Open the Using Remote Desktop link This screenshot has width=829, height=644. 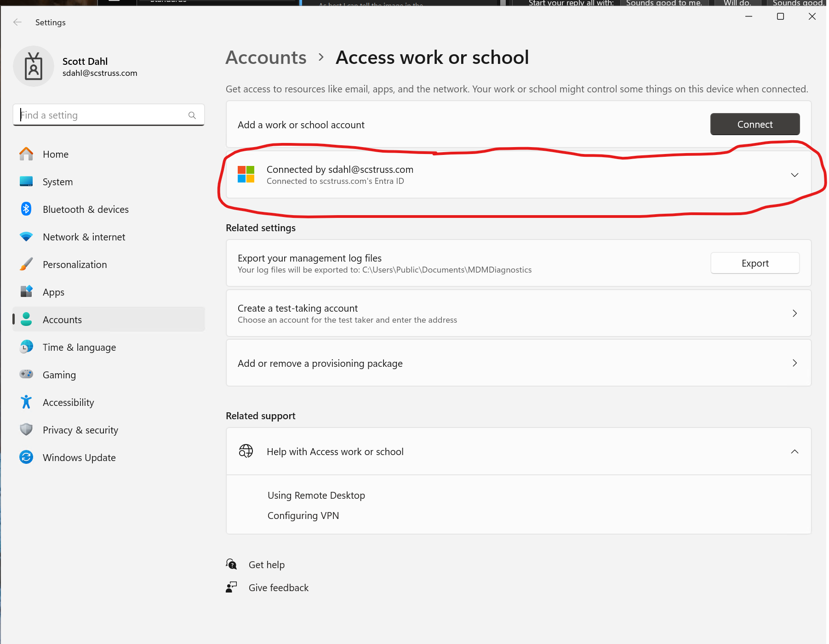click(316, 495)
